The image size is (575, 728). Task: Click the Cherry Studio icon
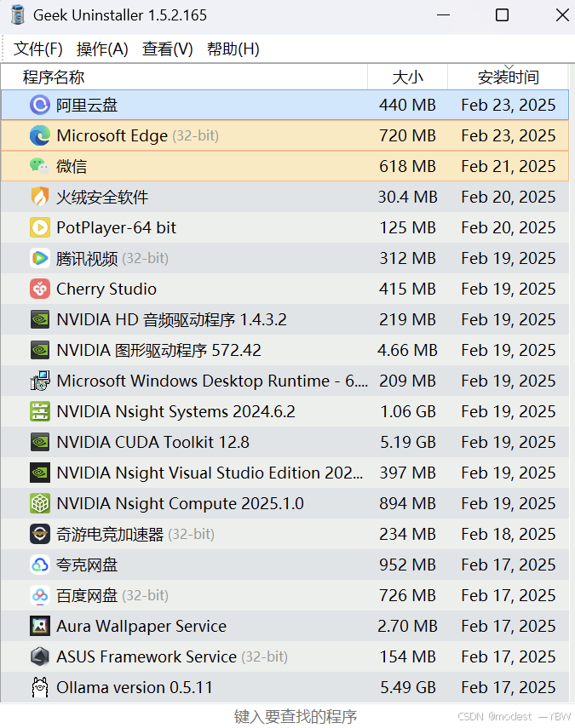point(40,289)
